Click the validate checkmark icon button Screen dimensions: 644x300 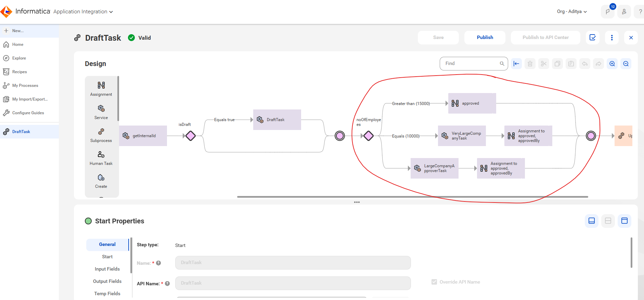(x=593, y=38)
